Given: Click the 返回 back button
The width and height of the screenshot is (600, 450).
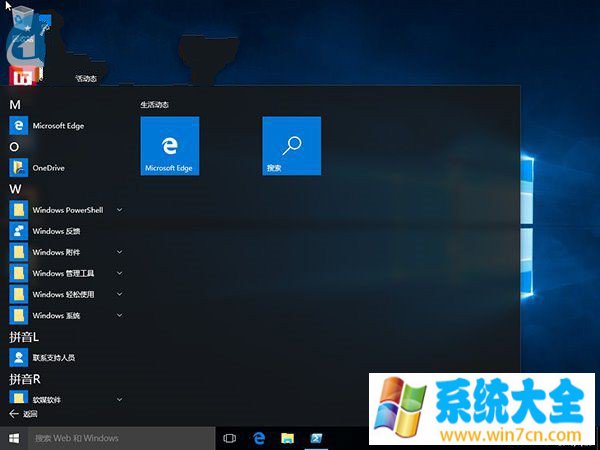Looking at the screenshot, I should click(x=23, y=413).
